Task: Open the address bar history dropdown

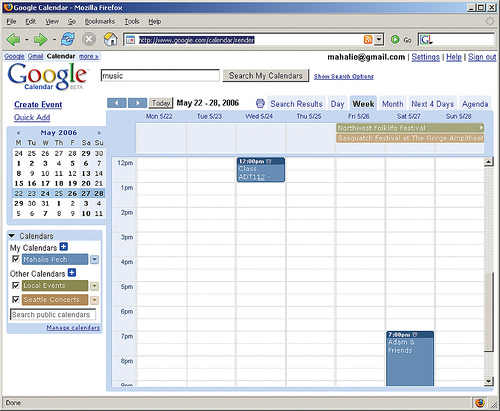Action: [379, 40]
